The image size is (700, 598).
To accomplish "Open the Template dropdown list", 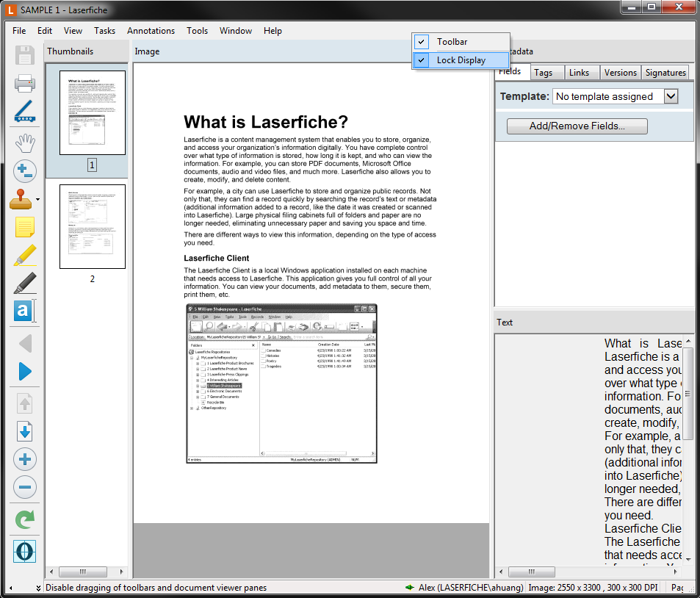I will 671,96.
